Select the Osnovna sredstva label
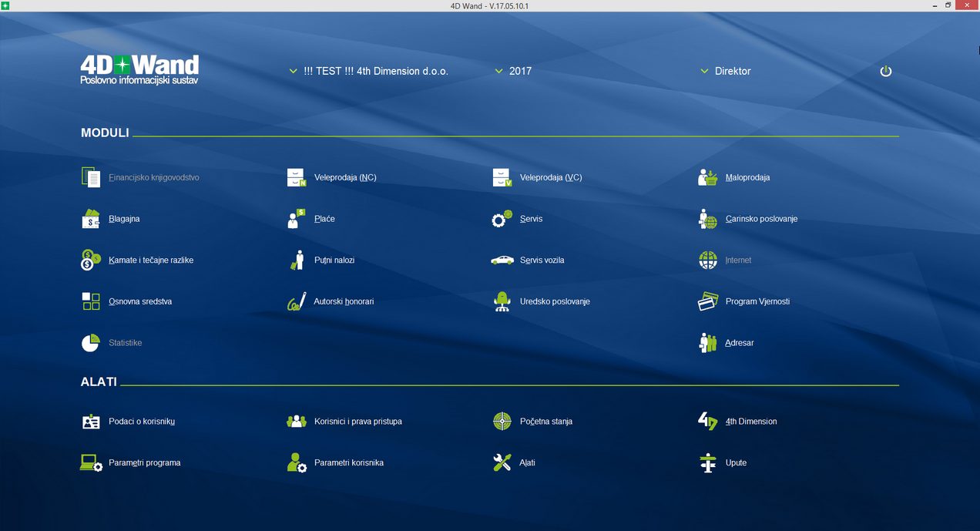This screenshot has width=980, height=531. [140, 301]
